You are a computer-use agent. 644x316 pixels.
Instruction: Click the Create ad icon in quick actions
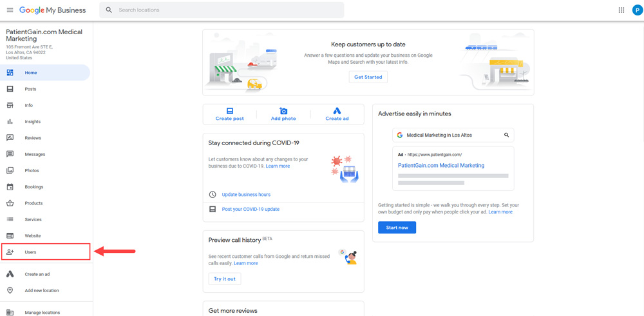pyautogui.click(x=337, y=111)
